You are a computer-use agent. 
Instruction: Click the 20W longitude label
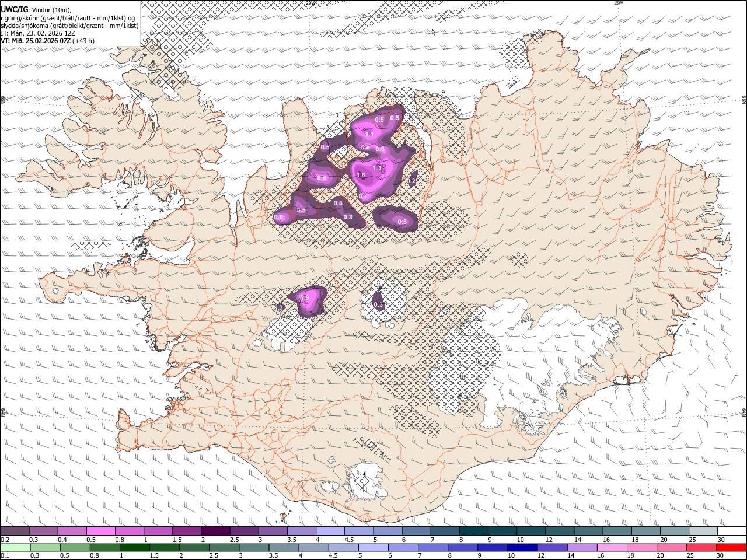pos(310,2)
